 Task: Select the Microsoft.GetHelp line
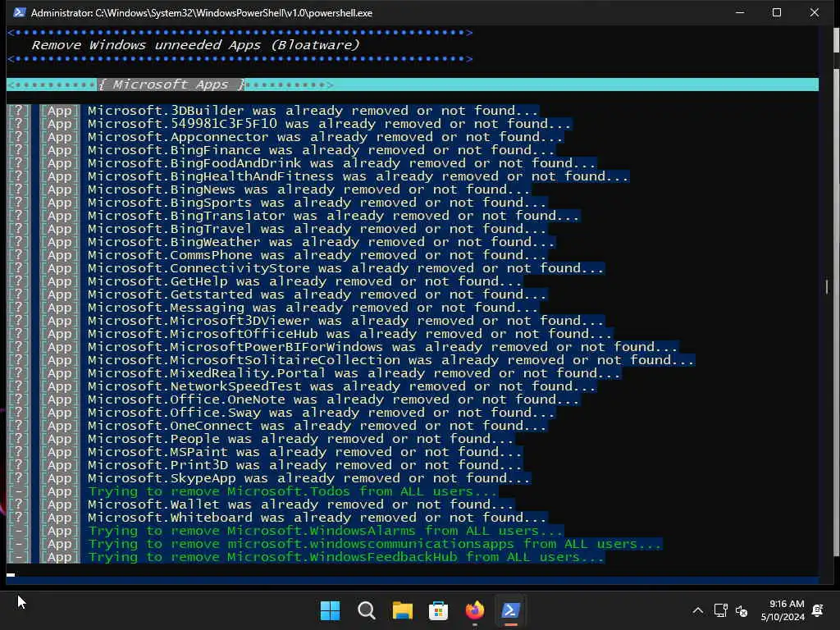point(304,281)
